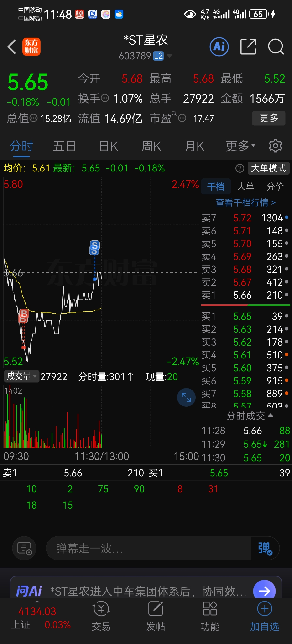Image resolution: width=292 pixels, height=644 pixels.
Task: Select 卖5 order row 5.70
Action: (245, 244)
